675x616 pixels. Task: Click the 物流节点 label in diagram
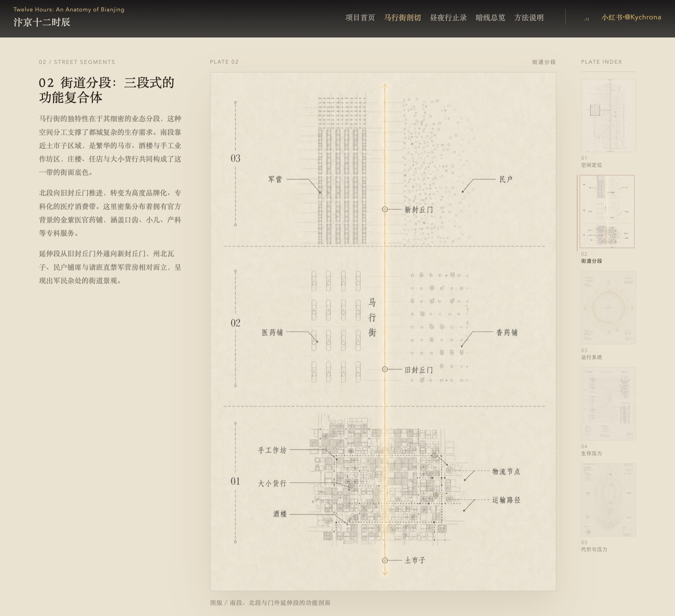tap(506, 471)
